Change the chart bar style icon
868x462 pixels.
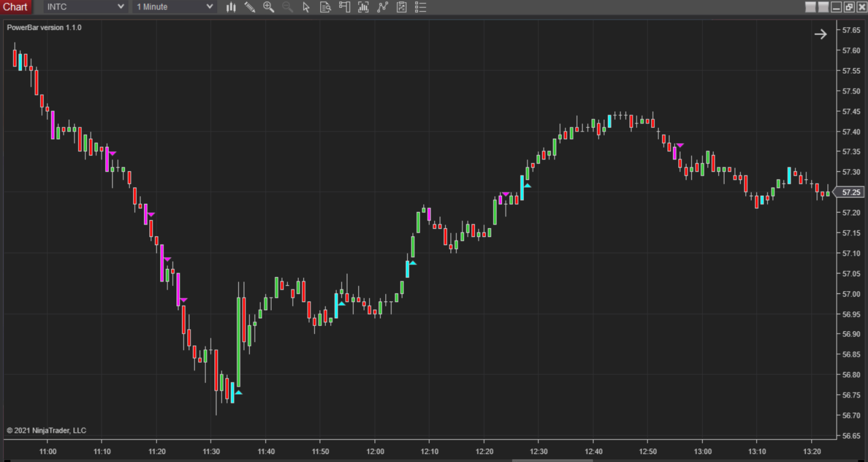pyautogui.click(x=231, y=7)
